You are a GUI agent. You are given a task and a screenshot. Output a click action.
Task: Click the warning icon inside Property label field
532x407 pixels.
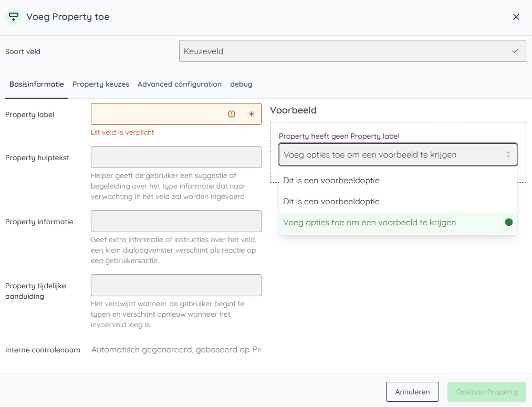pos(231,113)
